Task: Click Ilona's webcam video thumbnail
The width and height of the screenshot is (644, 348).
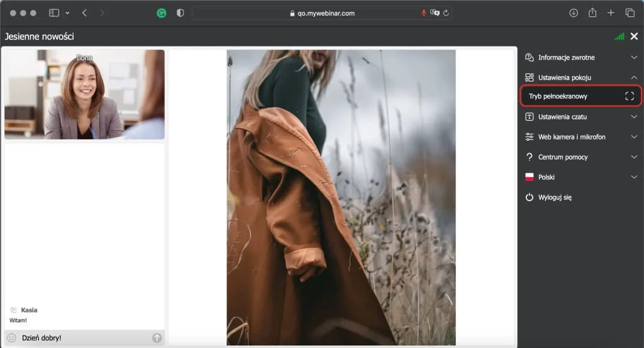Action: coord(85,94)
